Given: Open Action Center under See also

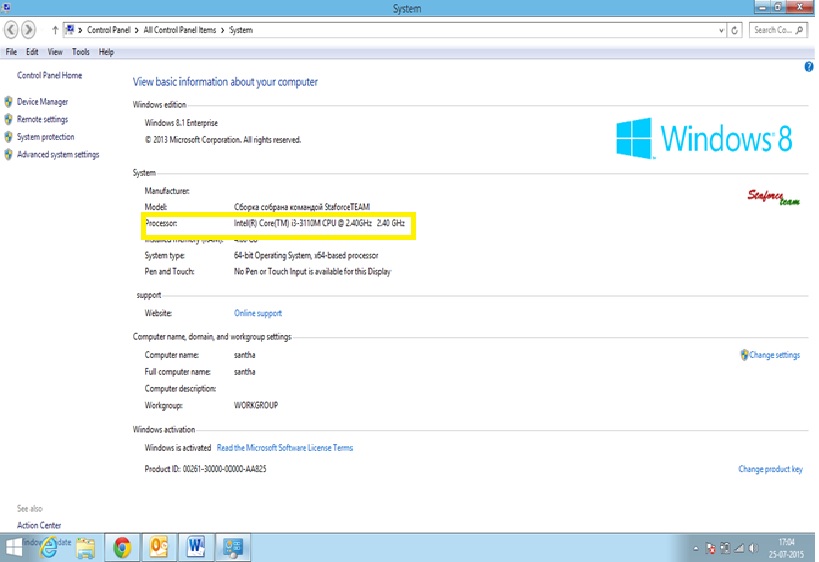Looking at the screenshot, I should (39, 525).
